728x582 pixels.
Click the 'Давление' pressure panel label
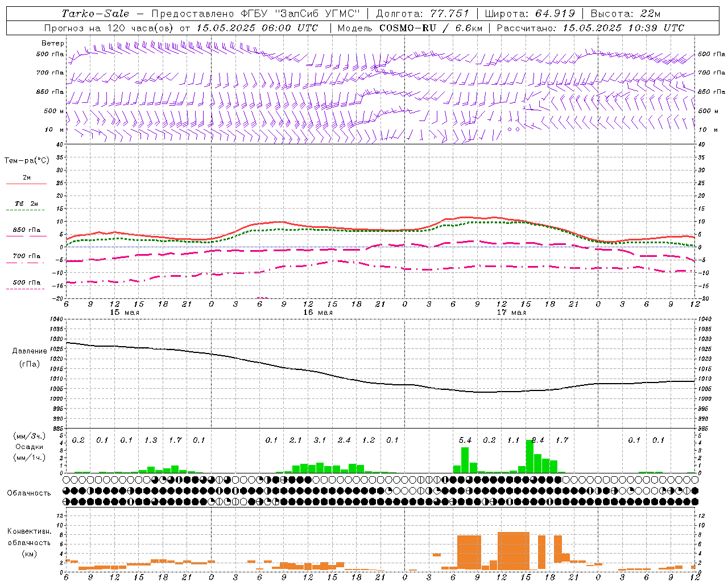[30, 351]
